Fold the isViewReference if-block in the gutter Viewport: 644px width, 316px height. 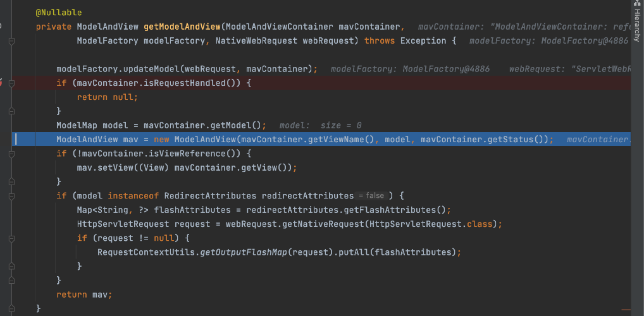pos(11,154)
